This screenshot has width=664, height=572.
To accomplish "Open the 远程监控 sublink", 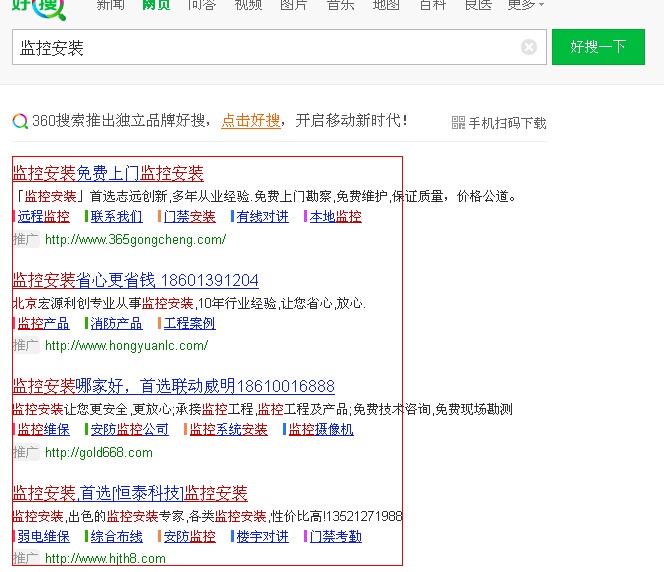I will [43, 217].
